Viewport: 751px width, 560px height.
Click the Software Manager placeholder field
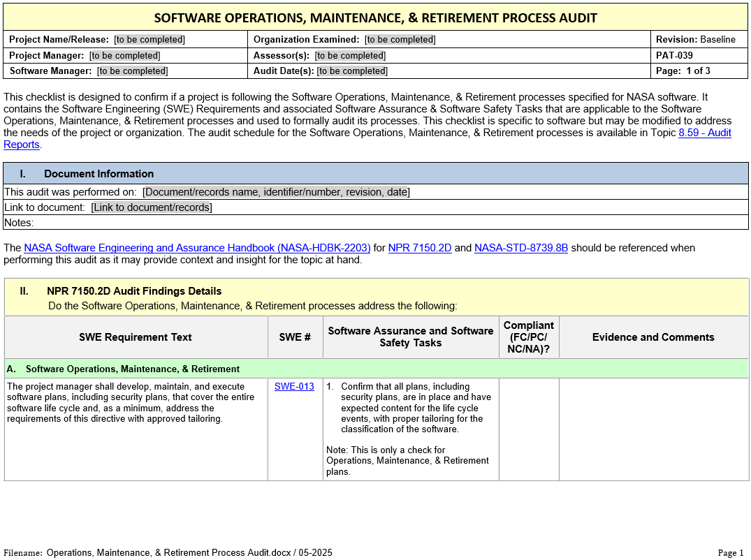coord(132,71)
